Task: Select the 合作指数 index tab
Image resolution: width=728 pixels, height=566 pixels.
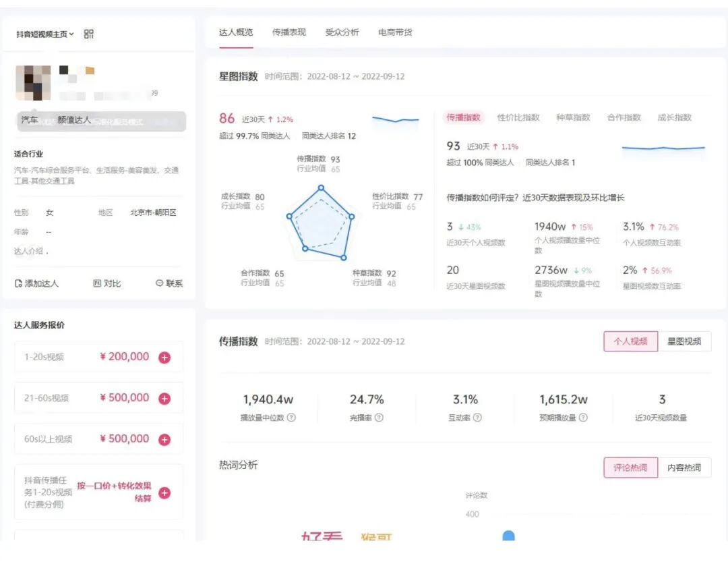Action: (x=624, y=117)
